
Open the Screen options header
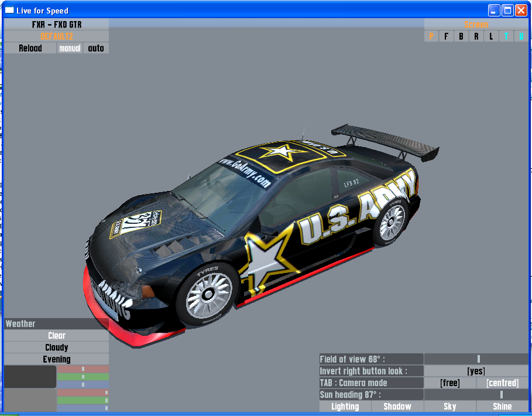point(476,25)
